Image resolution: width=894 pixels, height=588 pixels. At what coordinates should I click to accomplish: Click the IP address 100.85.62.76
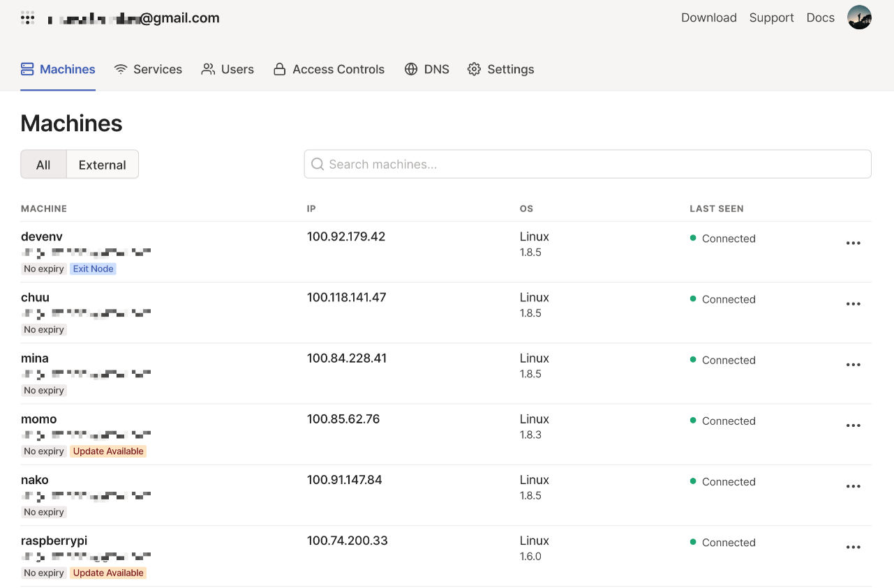[x=343, y=419]
